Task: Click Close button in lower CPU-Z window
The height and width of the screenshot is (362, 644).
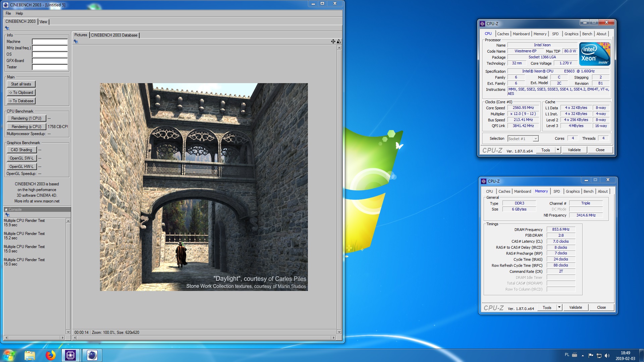Action: tap(601, 307)
